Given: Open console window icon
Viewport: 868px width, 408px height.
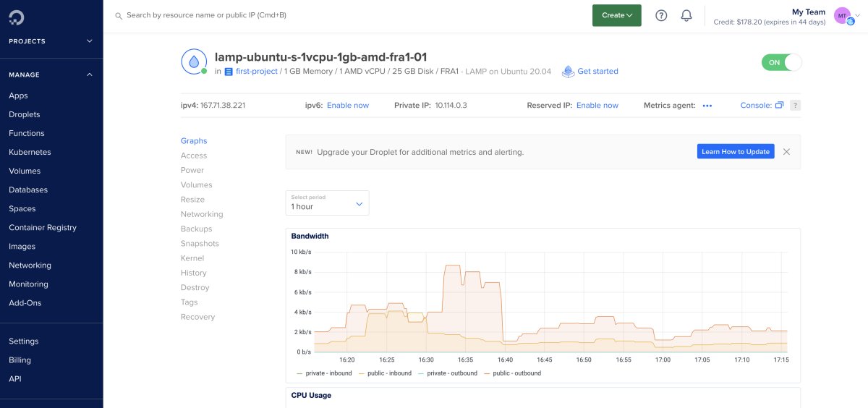Looking at the screenshot, I should 779,105.
